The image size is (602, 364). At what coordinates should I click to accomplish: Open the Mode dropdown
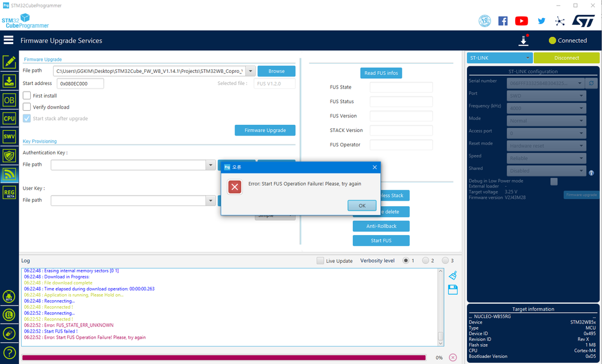click(547, 121)
